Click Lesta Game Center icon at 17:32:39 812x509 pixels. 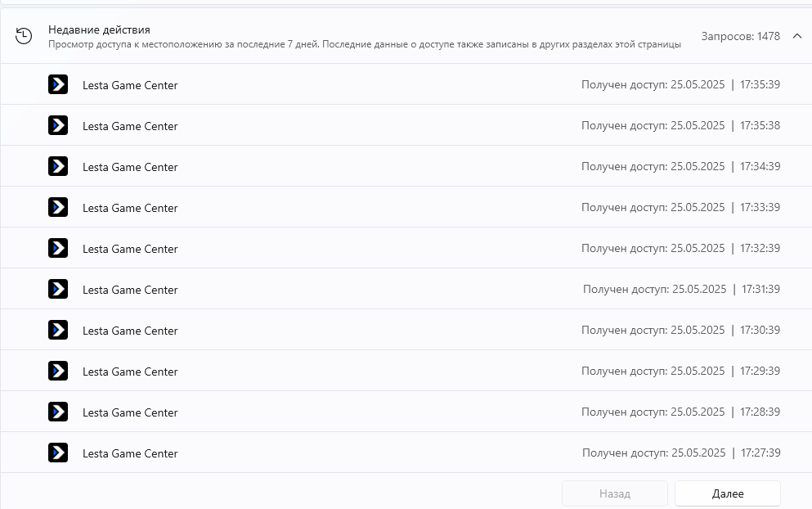(x=58, y=248)
